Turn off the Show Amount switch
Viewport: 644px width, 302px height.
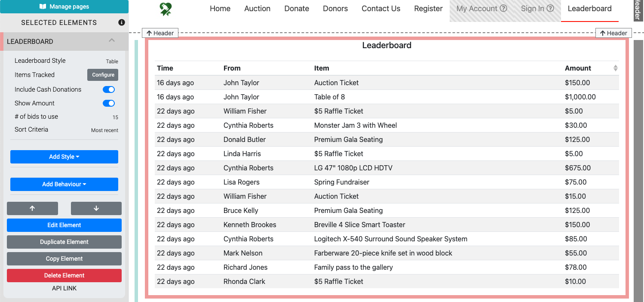(109, 103)
